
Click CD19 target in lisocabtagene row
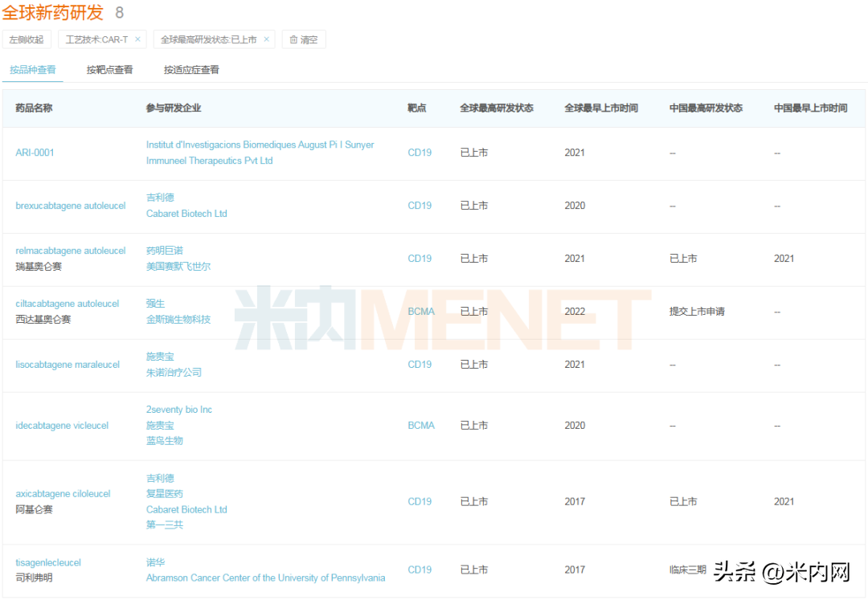click(420, 365)
